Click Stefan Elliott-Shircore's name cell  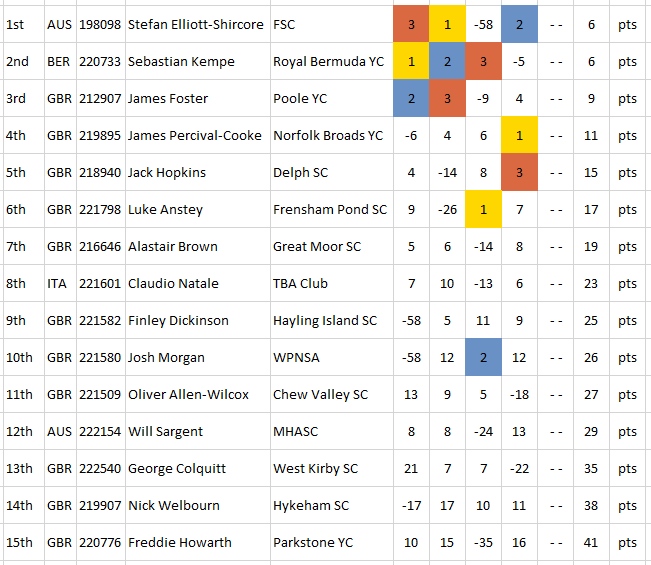pos(196,24)
